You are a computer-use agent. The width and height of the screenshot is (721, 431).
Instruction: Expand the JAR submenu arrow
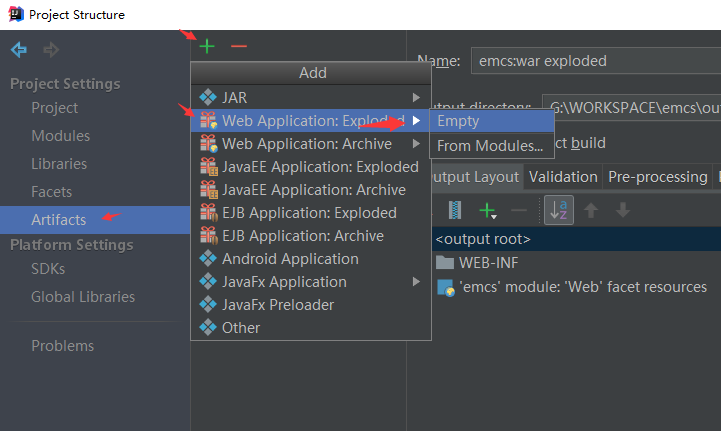click(x=416, y=98)
